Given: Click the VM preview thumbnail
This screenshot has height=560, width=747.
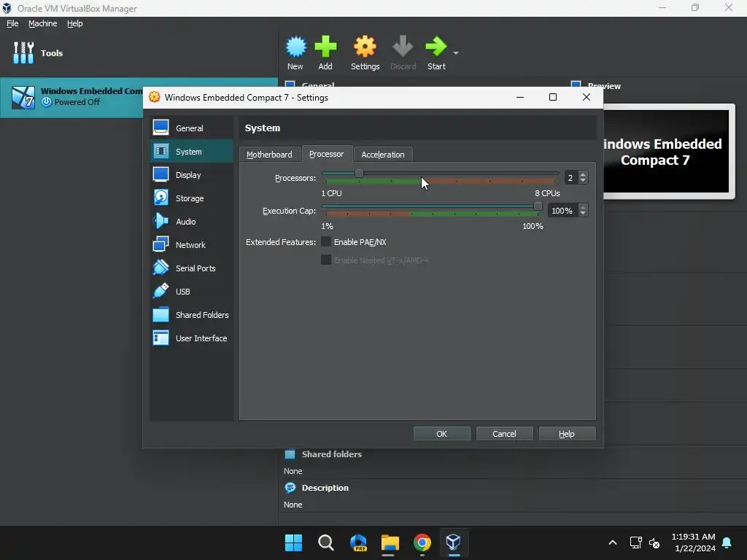Looking at the screenshot, I should pos(666,152).
